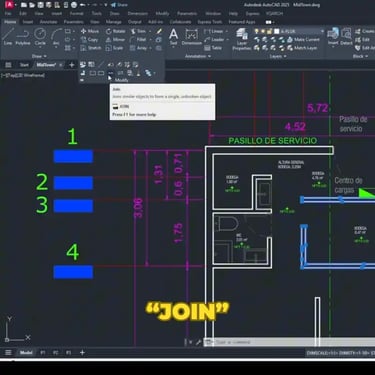This screenshot has width=375, height=375.
Task: Open the AutoCAD application menu button
Action: click(x=10, y=5)
